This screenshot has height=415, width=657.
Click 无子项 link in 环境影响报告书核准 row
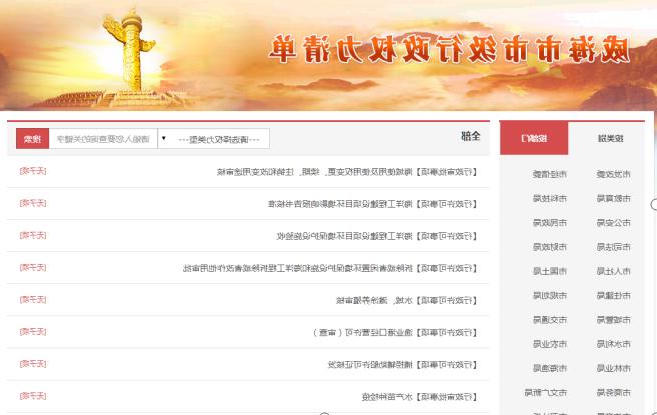(33, 203)
